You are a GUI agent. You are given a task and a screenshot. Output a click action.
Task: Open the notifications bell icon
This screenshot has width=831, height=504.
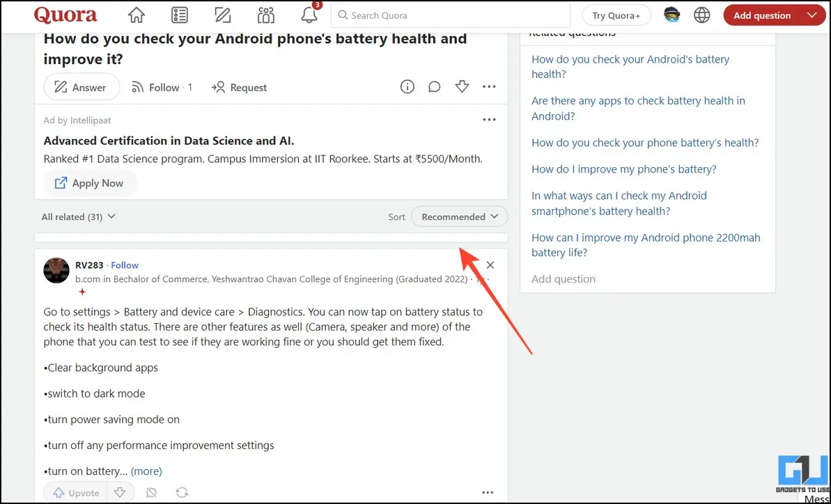(309, 15)
